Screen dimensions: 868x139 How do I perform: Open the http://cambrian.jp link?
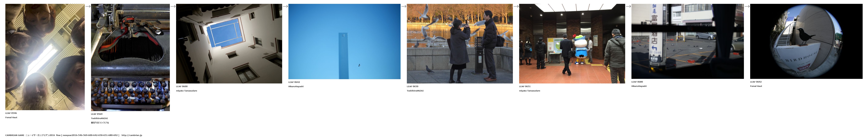click(x=132, y=135)
